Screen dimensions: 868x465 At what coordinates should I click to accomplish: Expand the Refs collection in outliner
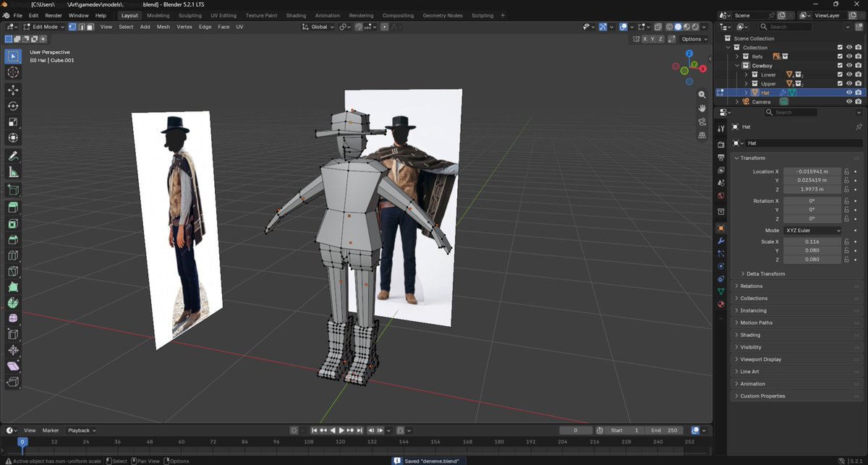click(x=737, y=56)
